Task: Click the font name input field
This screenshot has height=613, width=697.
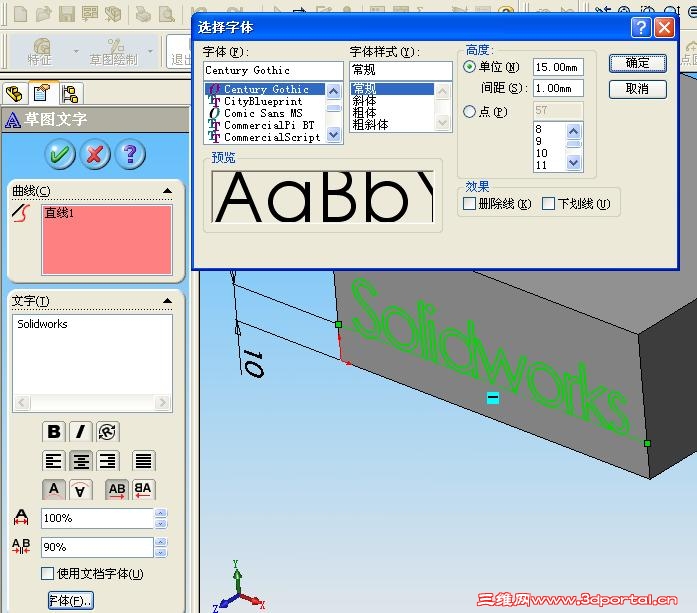Action: (273, 70)
